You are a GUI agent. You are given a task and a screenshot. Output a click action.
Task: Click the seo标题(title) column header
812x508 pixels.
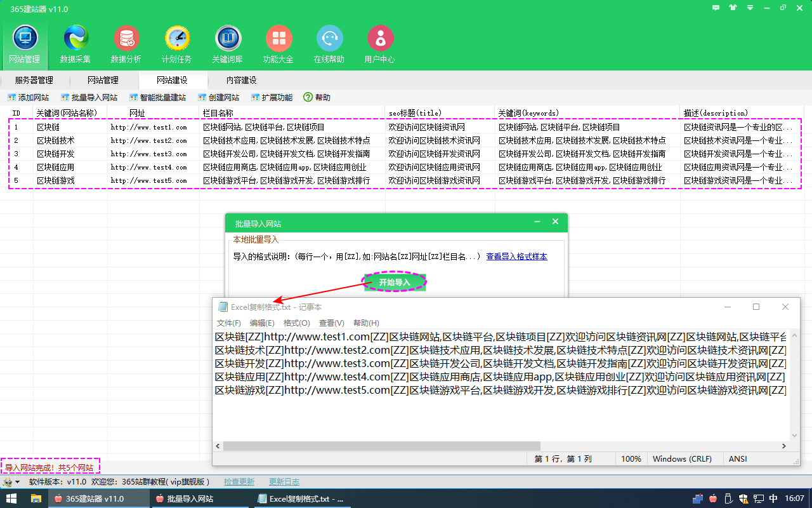click(x=415, y=113)
